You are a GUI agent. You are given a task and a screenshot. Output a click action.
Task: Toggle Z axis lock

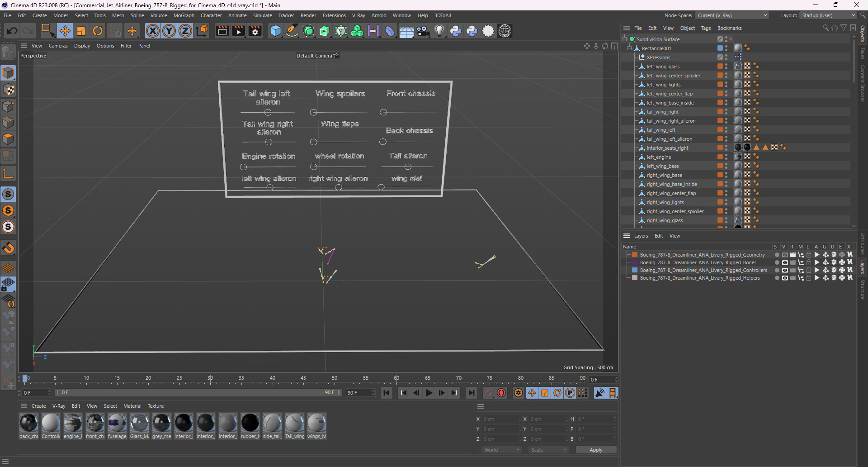point(185,31)
